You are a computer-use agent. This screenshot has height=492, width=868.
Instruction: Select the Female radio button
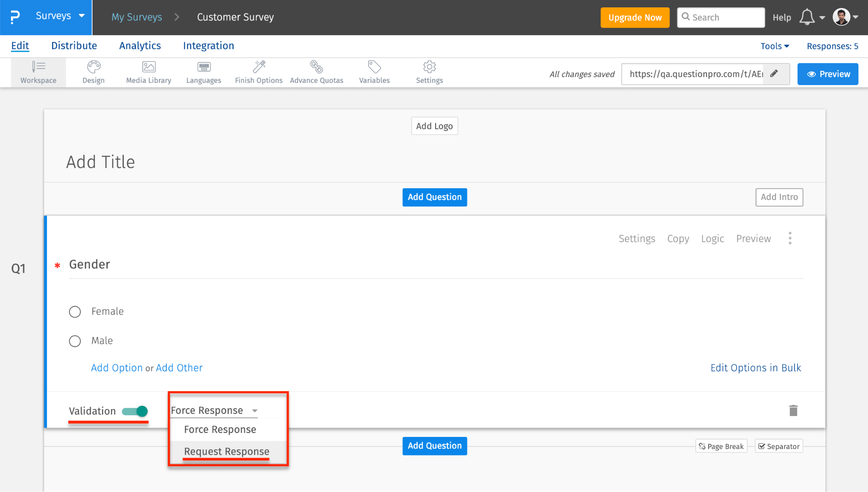pos(75,310)
